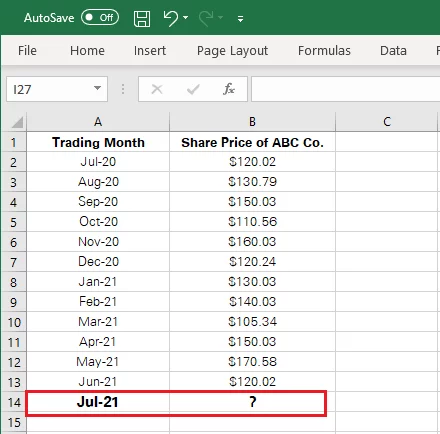Select the Jul-20 cell
Image resolution: width=440 pixels, height=434 pixels.
98,162
